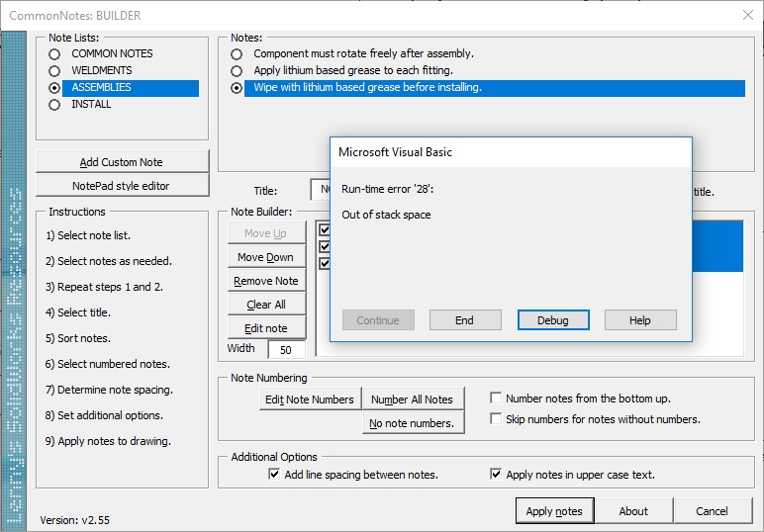Click instruction '9) Apply notes to drawing.'
The width and height of the screenshot is (764, 532).
pos(108,441)
